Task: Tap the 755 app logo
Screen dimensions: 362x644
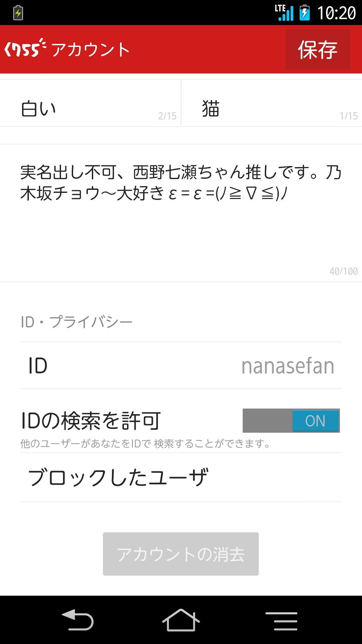Action: (25, 49)
